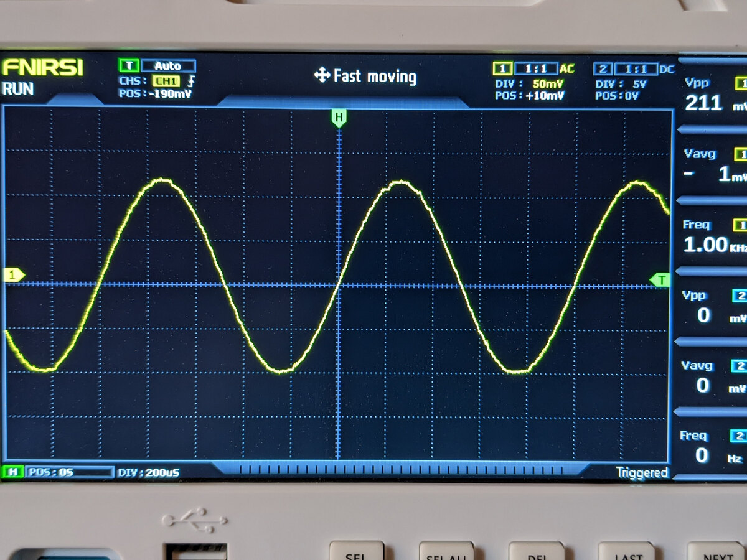747x560 pixels.
Task: Select the blue channel 2 badge
Action: [603, 69]
